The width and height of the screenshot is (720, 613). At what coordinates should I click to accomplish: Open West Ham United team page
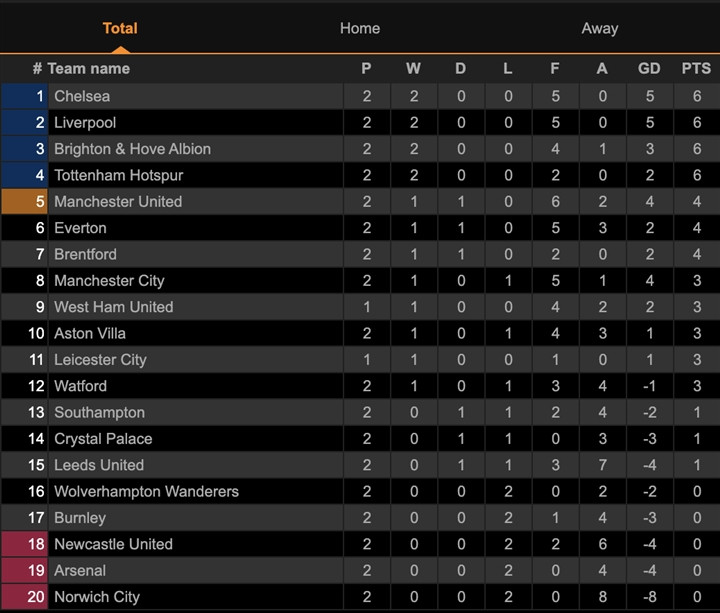coord(113,307)
